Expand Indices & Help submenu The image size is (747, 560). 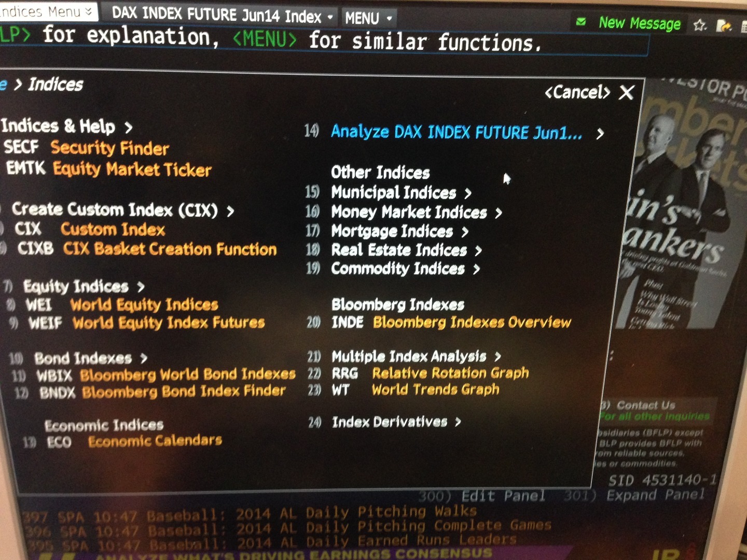[x=66, y=126]
